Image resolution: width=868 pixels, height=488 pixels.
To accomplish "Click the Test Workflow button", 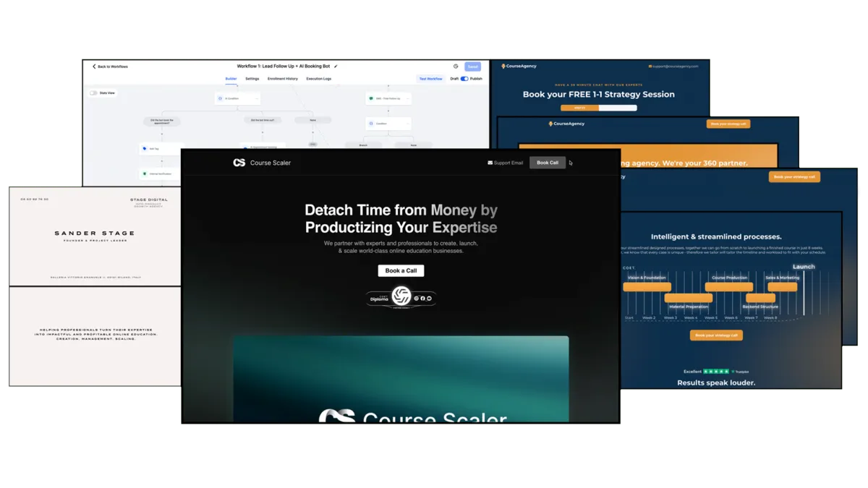I will pos(431,79).
